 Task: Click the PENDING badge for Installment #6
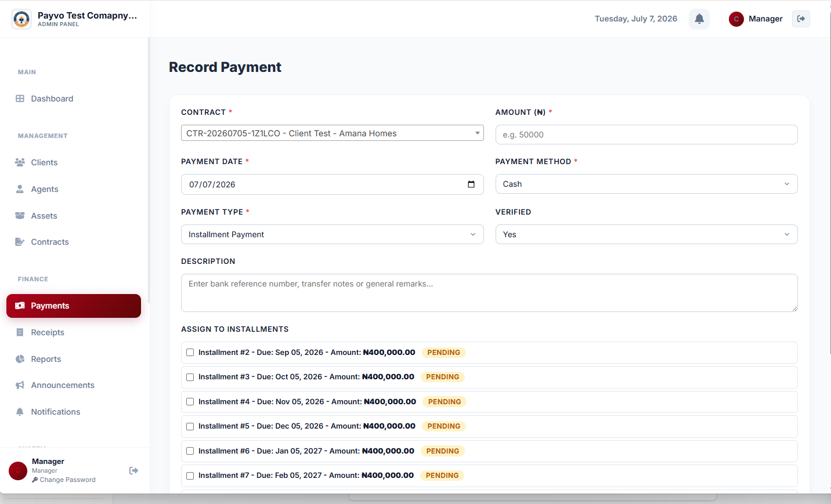coord(443,451)
